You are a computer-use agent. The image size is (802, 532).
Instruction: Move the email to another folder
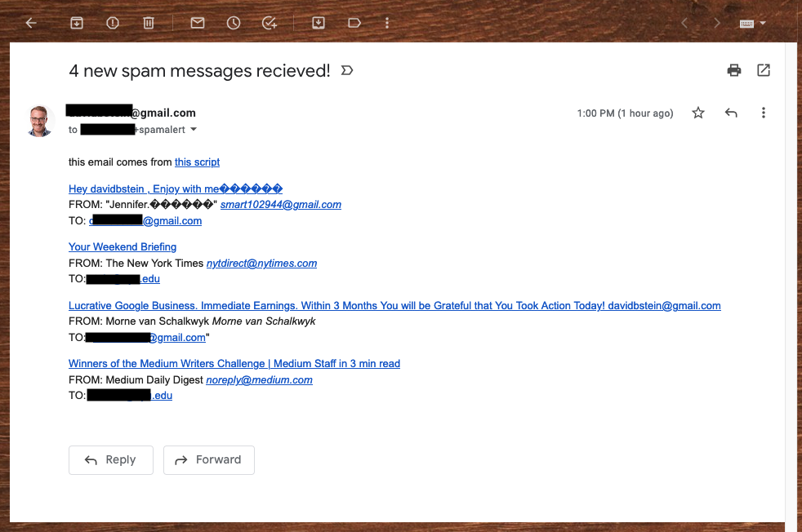318,23
